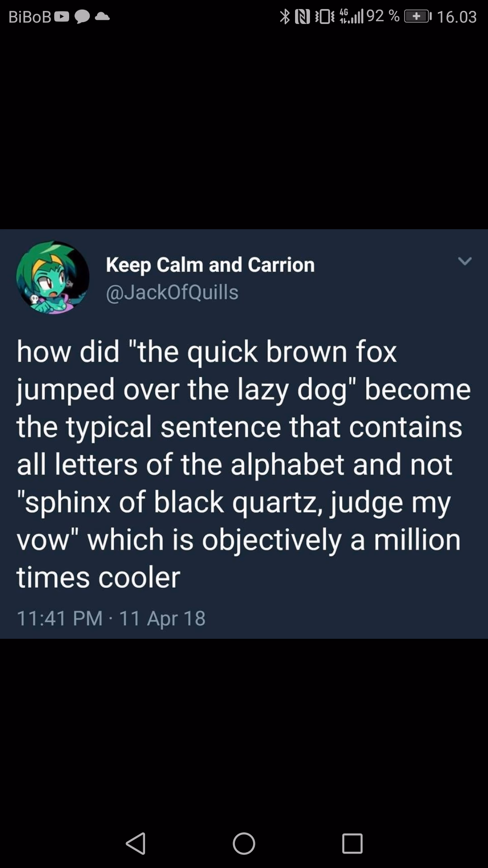Screen dimensions: 488x868
Task: Tap the NFC status icon
Action: [302, 17]
